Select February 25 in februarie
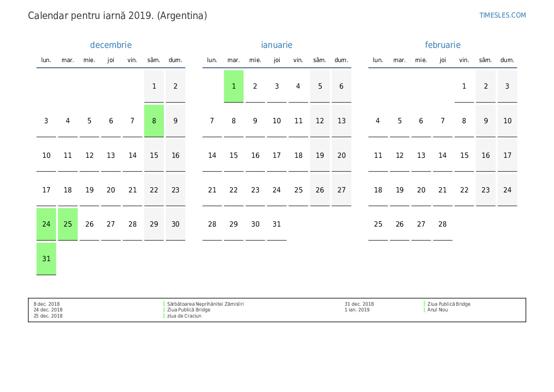 pos(378,225)
